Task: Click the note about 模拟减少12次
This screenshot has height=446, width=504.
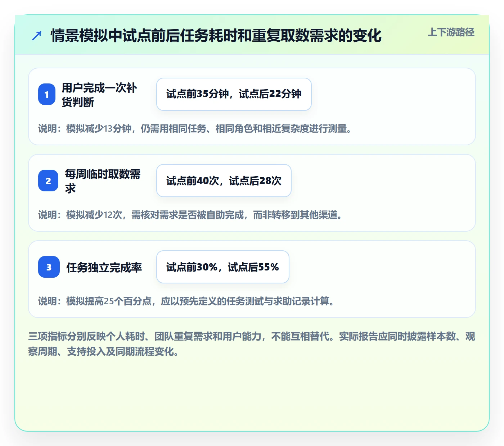Action: (x=190, y=215)
